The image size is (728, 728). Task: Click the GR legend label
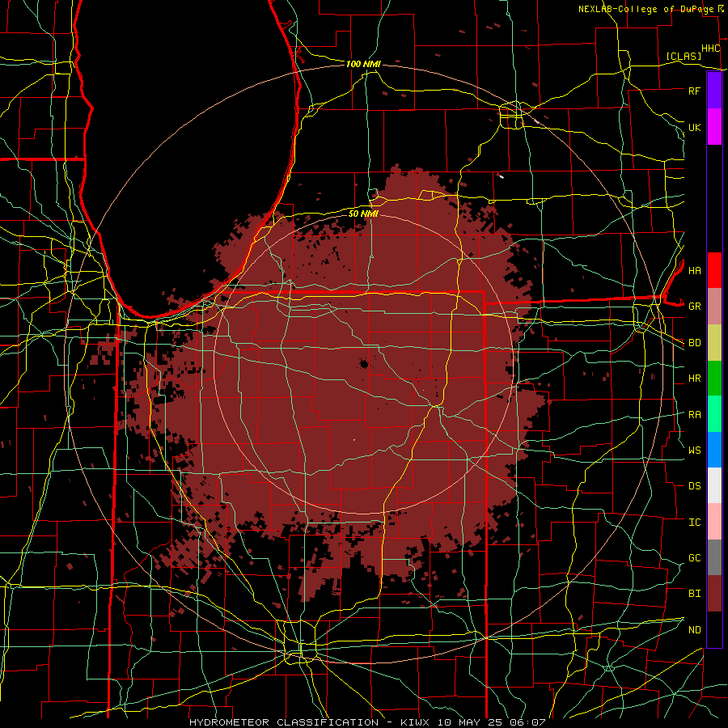(694, 307)
